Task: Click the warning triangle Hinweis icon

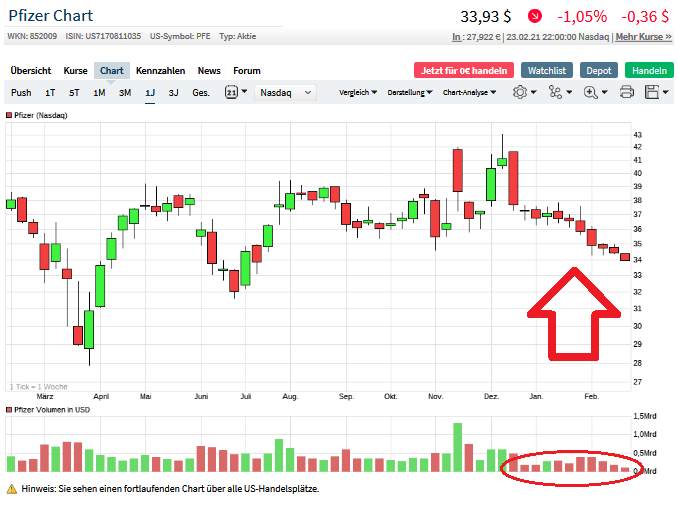Action: [x=12, y=489]
